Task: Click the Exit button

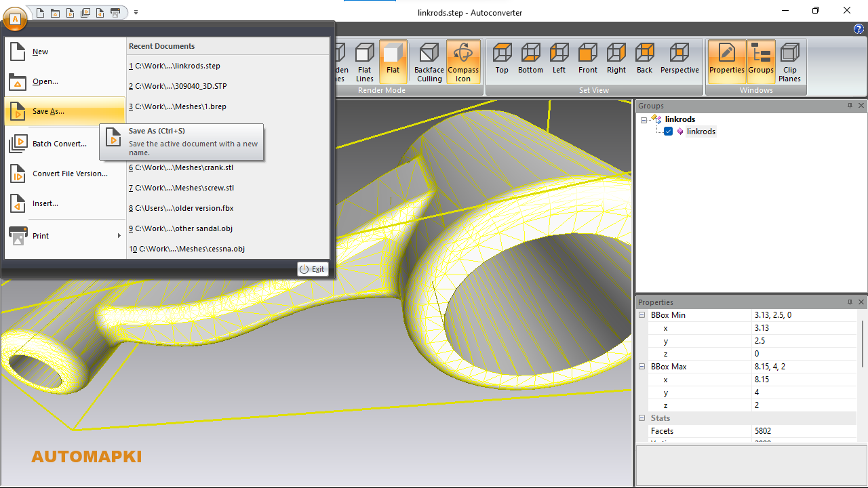Action: click(313, 269)
